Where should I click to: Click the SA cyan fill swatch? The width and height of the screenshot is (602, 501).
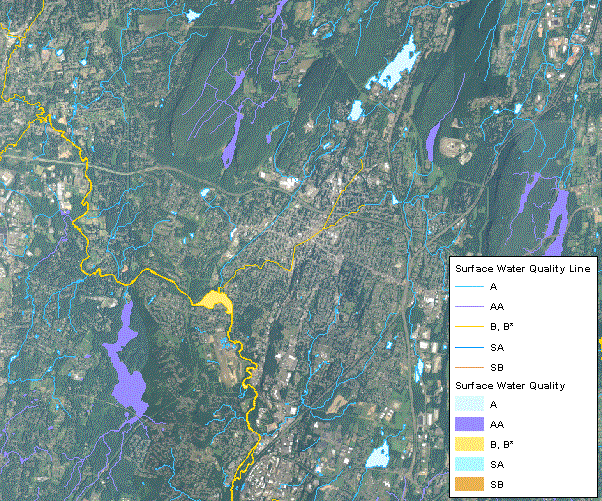pos(469,465)
